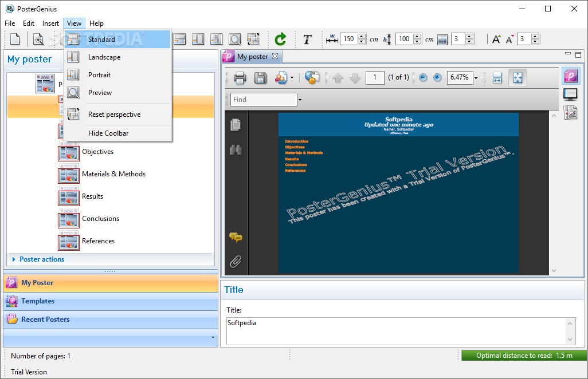The height and width of the screenshot is (379, 588).
Task: Open the comments speech bubble icon
Action: tap(236, 237)
